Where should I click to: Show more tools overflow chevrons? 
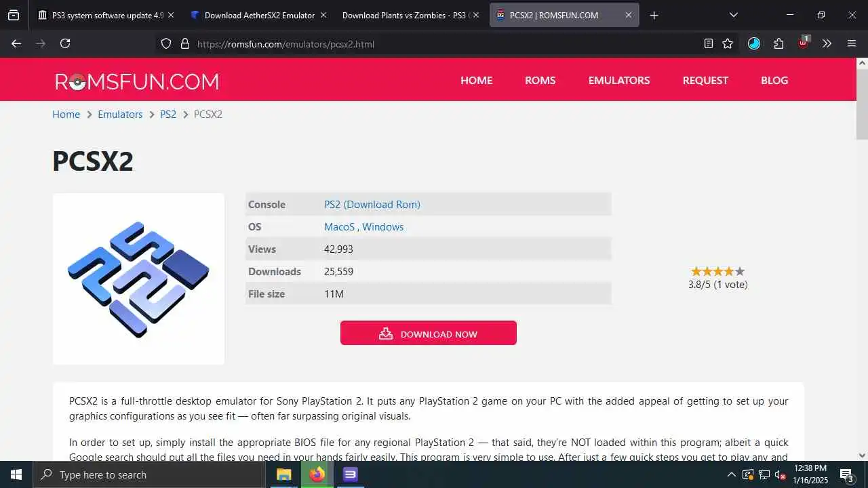[x=827, y=43]
